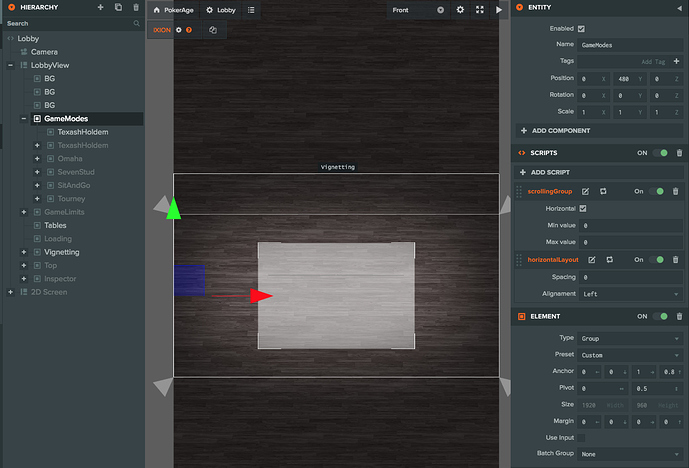
Task: Edit the scrollingGroup script
Action: click(x=587, y=191)
